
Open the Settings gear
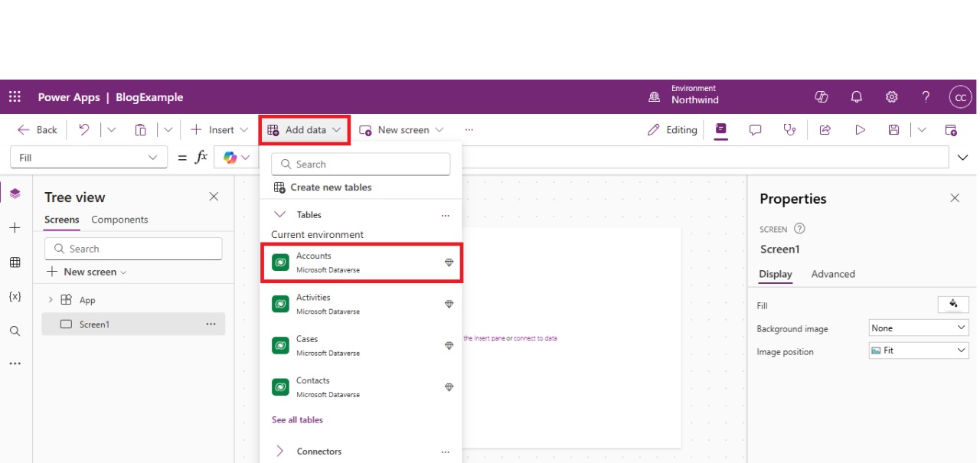point(892,97)
